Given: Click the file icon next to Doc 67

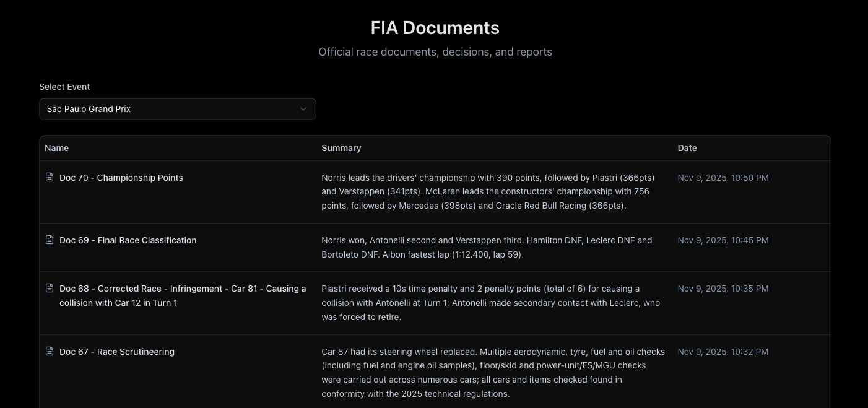Looking at the screenshot, I should (x=50, y=351).
